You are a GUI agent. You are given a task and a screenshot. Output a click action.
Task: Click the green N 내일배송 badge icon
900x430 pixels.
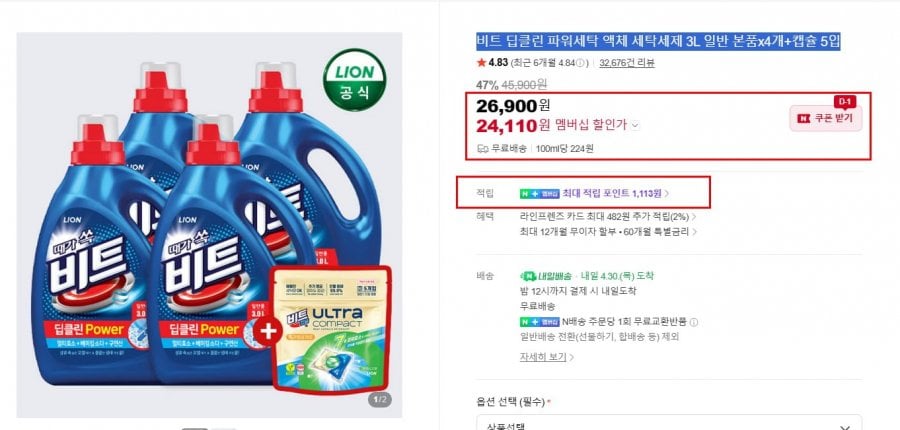click(526, 276)
